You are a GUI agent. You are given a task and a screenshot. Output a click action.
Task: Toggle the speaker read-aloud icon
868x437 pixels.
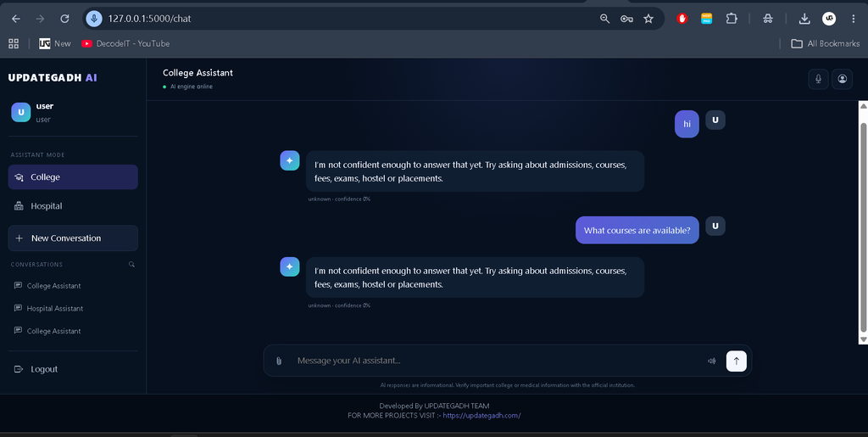point(712,361)
